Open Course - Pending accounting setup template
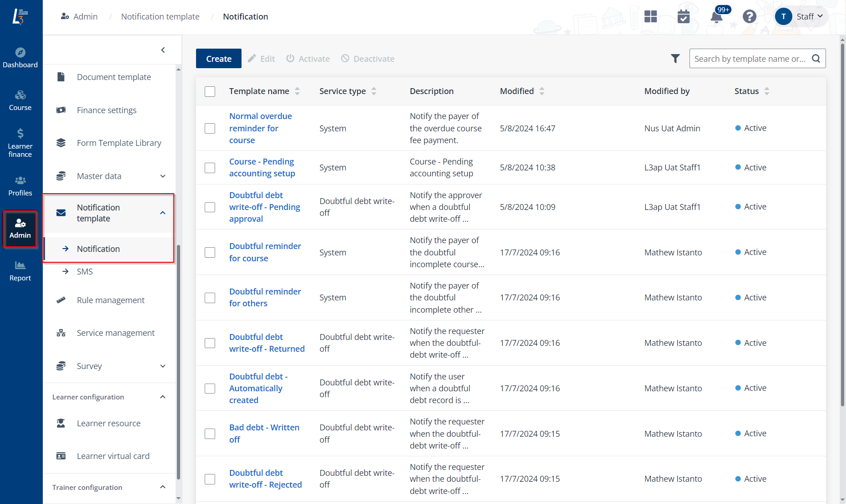Screen dimensions: 846x504 point(262,167)
